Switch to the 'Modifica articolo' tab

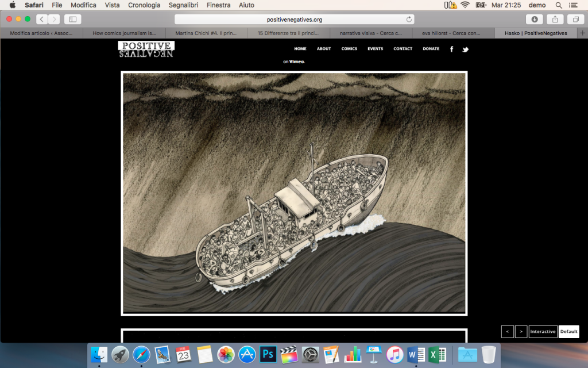tap(41, 33)
